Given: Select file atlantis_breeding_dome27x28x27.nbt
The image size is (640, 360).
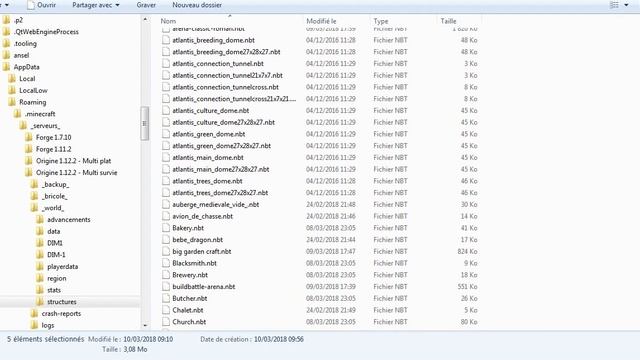Looking at the screenshot, I should (x=226, y=52).
